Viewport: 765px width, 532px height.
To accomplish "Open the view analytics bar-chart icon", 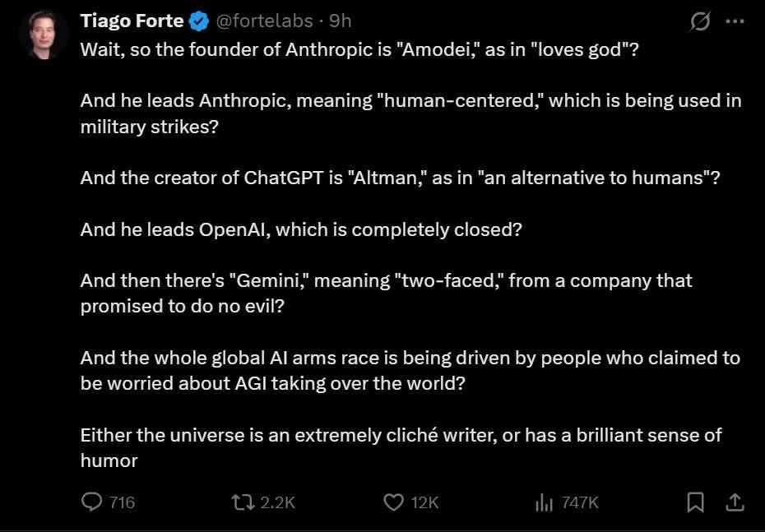I will click(544, 502).
